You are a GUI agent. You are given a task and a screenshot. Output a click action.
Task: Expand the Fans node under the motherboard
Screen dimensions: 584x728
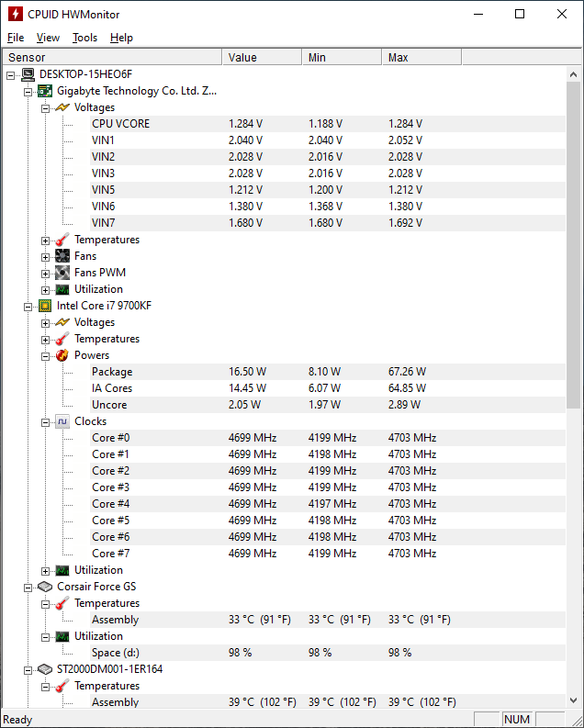tap(45, 257)
